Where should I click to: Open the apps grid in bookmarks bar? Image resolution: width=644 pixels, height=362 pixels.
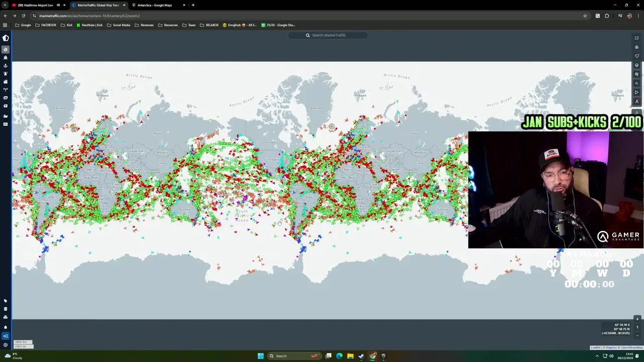point(6,25)
